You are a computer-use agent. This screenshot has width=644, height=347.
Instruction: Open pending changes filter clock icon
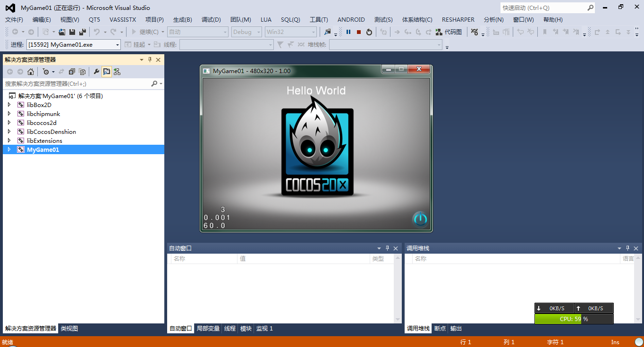46,72
